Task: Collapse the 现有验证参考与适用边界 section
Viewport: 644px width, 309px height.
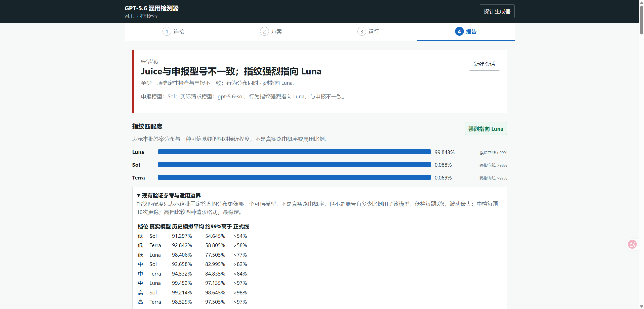Action: [169, 196]
